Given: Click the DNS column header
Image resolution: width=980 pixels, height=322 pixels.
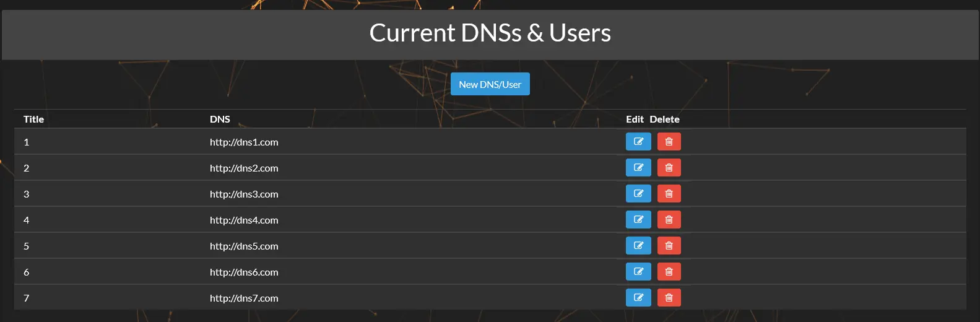Looking at the screenshot, I should (220, 120).
